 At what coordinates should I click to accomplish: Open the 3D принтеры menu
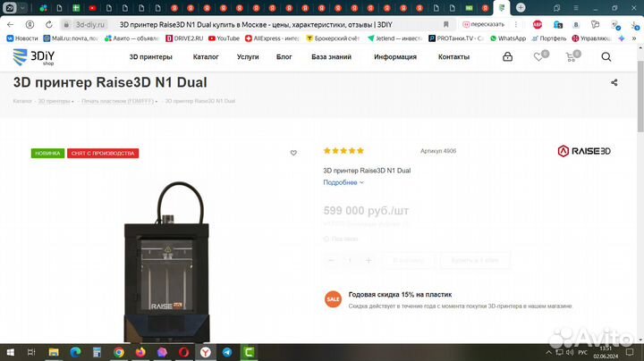tap(151, 57)
